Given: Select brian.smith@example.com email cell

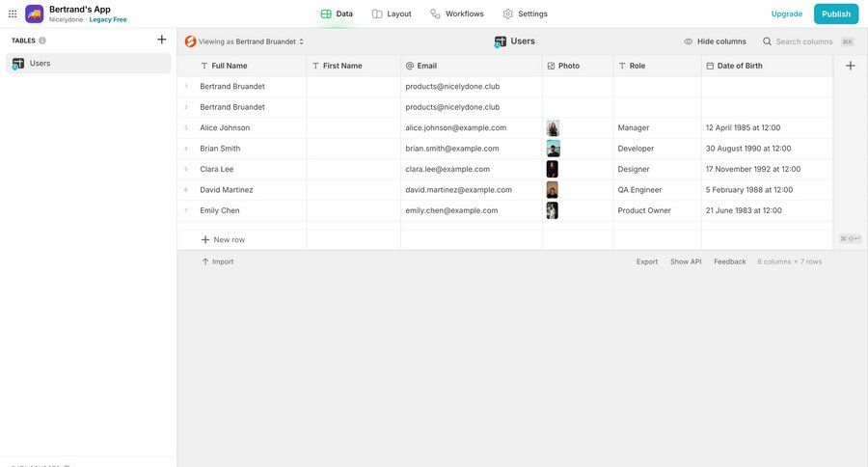Looking at the screenshot, I should (472, 149).
